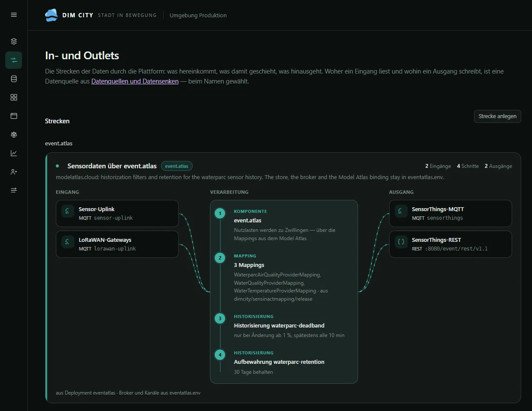This screenshot has height=411, width=532.
Task: Click the 'DIM CITY' brand name
Action: [x=77, y=15]
